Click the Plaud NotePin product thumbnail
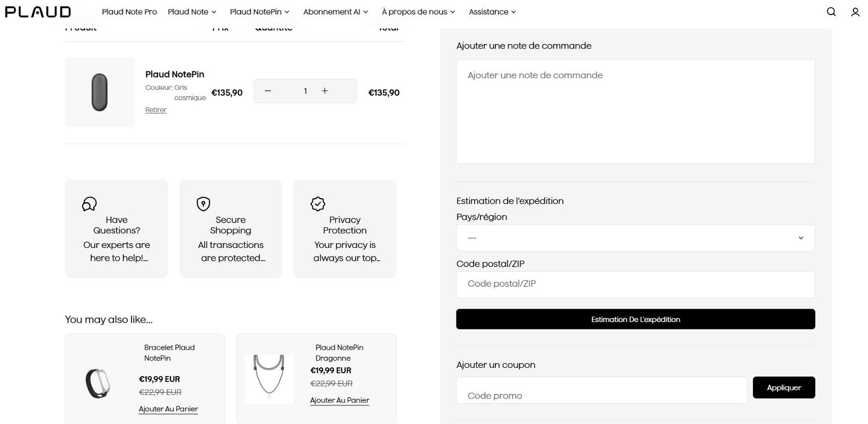The image size is (868, 424). coord(99,92)
